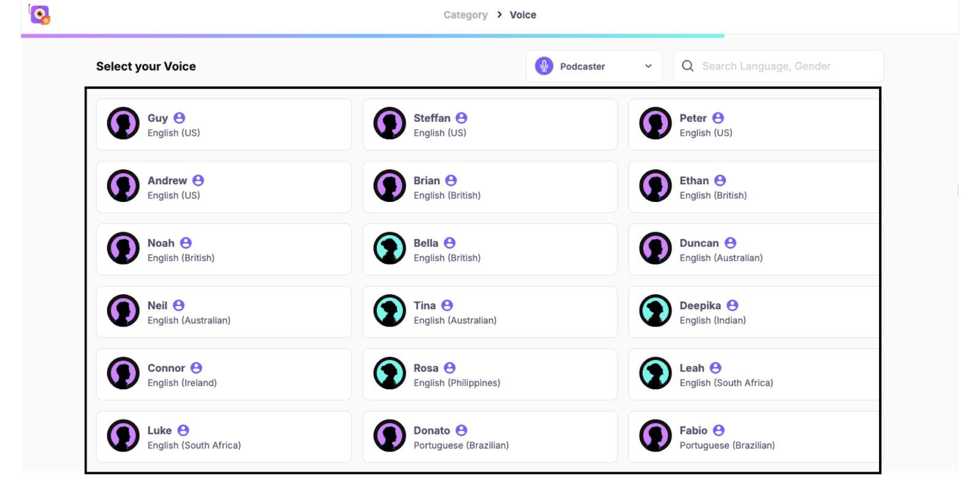Click the person icon beside Noah
Image resolution: width=980 pixels, height=500 pixels.
[186, 243]
